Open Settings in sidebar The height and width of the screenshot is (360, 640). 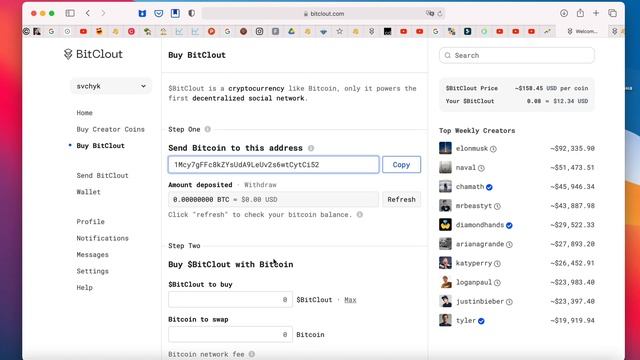[93, 271]
